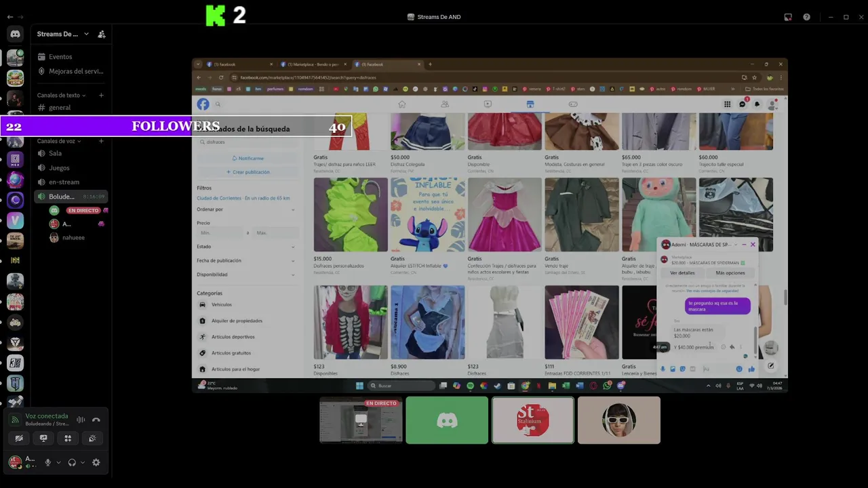The image size is (868, 488).
Task: Open Mejoras del servidor item
Action: [x=72, y=71]
